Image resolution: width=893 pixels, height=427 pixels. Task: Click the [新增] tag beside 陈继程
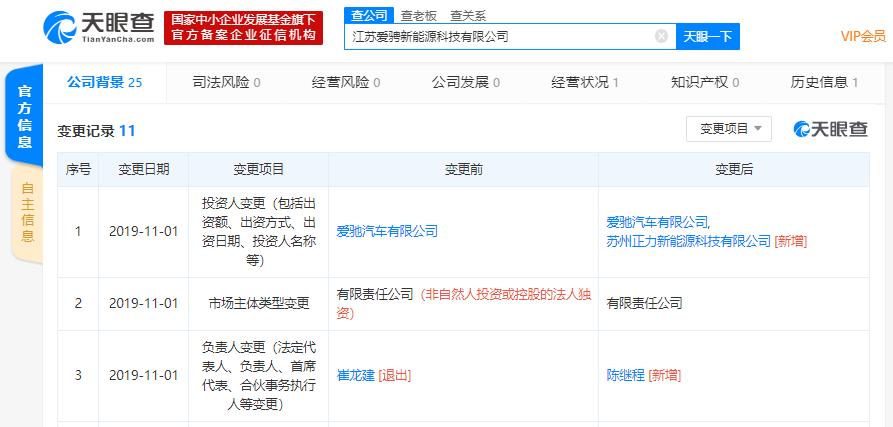[665, 376]
